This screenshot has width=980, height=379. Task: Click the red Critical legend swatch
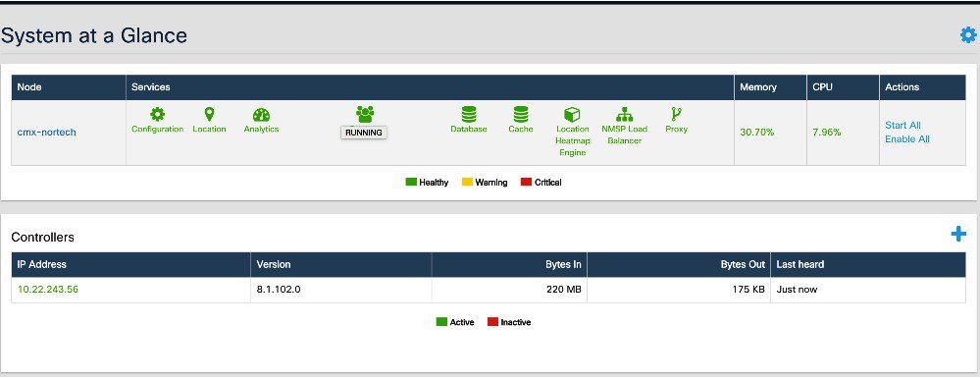[526, 182]
